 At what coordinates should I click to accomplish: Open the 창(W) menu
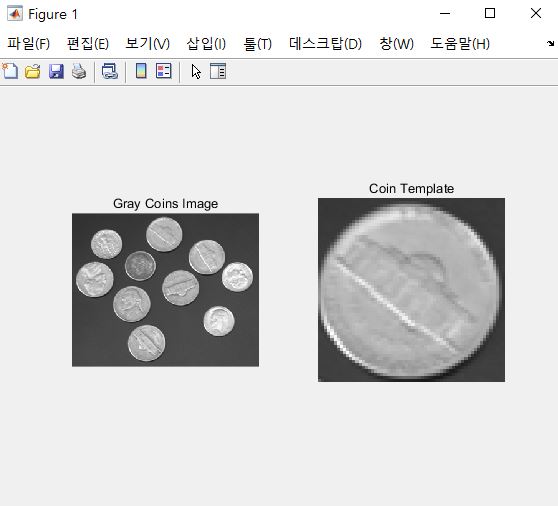click(396, 44)
